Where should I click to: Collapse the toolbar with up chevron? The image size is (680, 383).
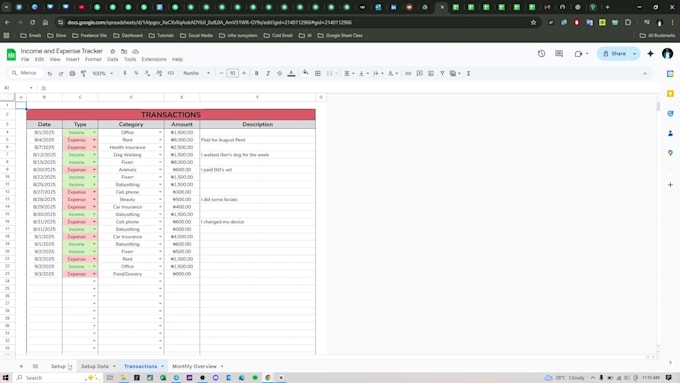(x=645, y=74)
